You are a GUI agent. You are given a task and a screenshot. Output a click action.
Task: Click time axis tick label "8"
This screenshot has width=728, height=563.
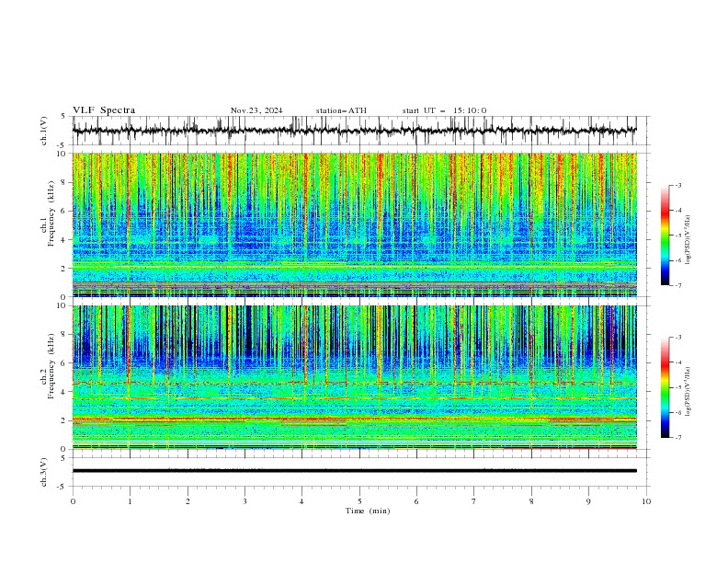tap(531, 501)
